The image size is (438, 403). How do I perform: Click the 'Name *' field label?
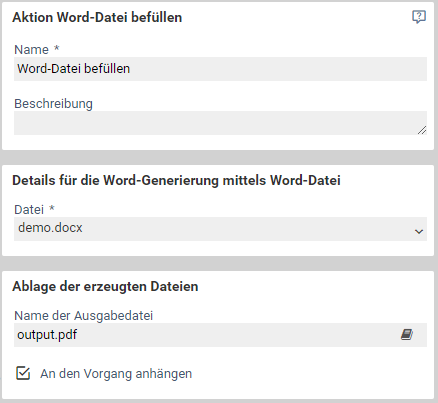(x=37, y=50)
